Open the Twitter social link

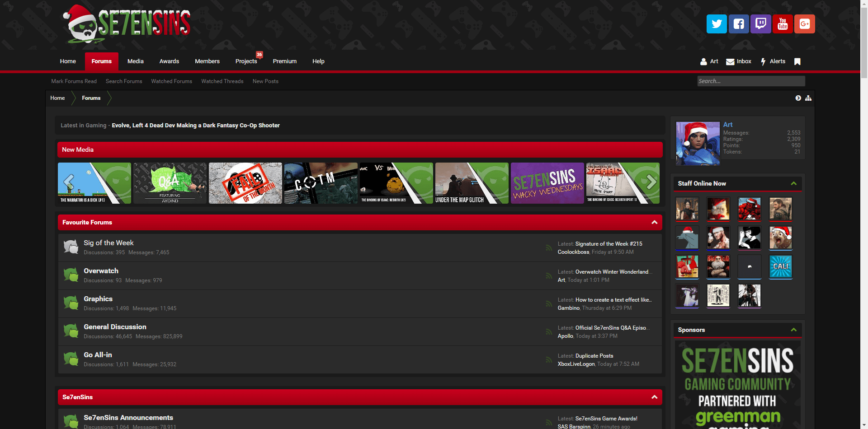coord(717,24)
